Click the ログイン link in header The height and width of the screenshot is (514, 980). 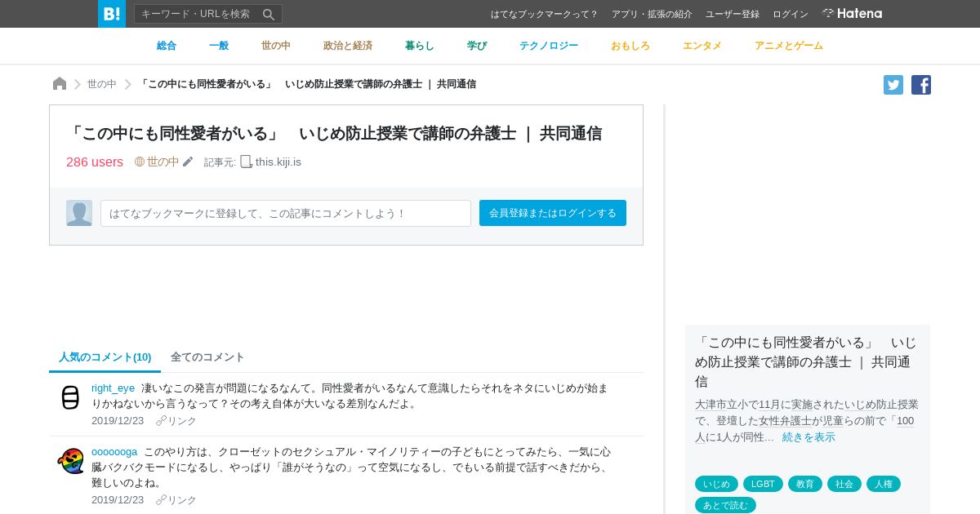(x=791, y=14)
